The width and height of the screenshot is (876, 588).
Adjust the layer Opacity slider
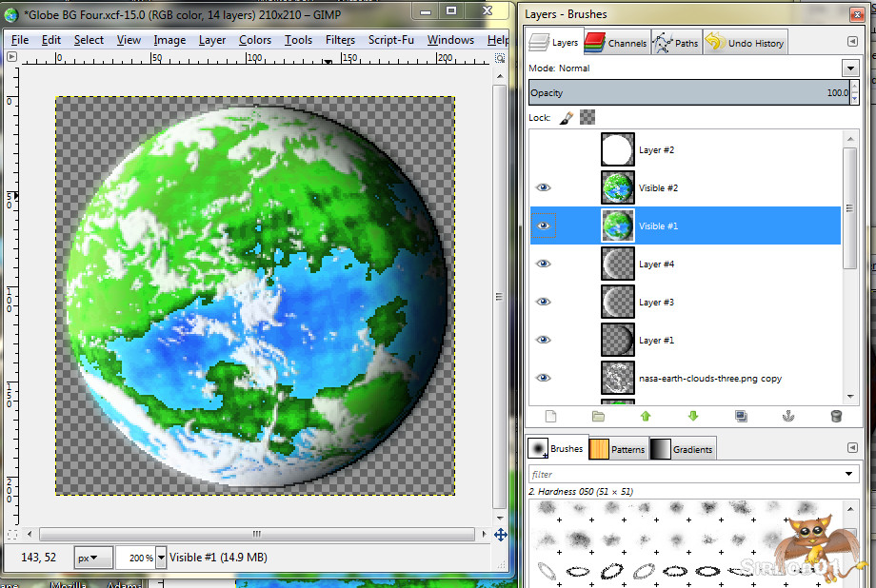[x=688, y=93]
